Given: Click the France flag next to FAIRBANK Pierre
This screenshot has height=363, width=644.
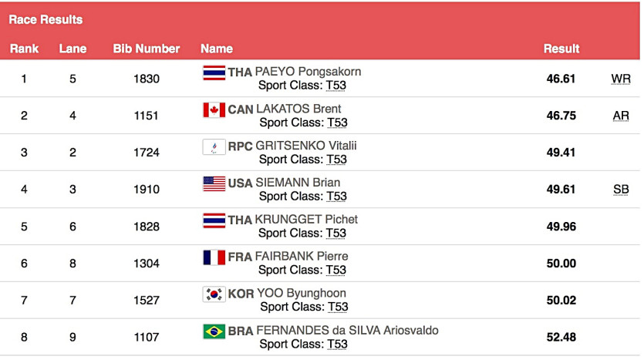Looking at the screenshot, I should point(214,257).
